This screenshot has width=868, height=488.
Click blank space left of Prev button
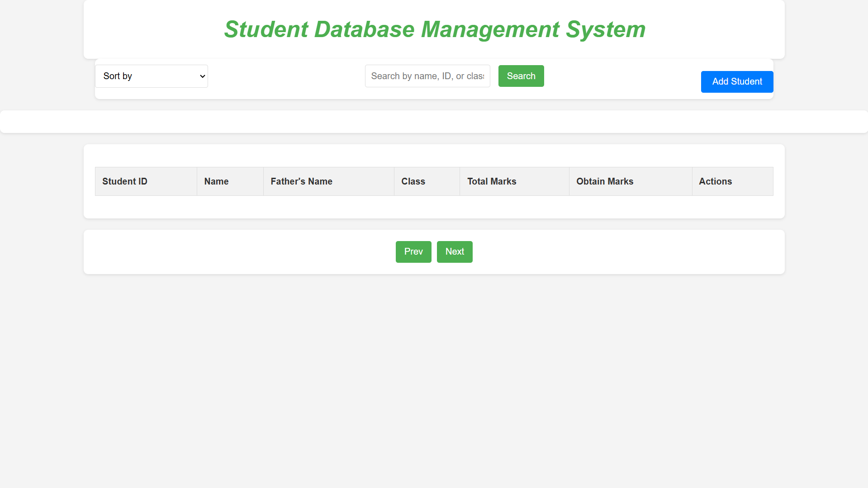[240, 252]
